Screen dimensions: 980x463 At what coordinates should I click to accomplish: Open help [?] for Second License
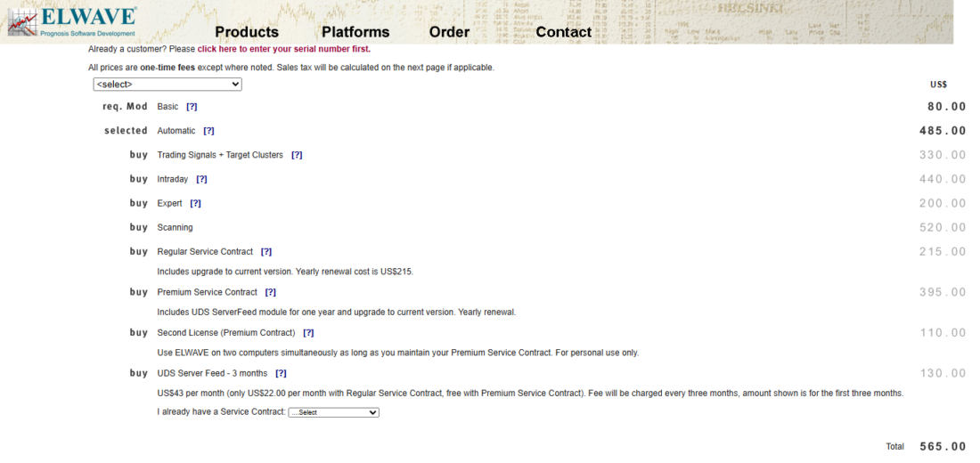(x=309, y=332)
